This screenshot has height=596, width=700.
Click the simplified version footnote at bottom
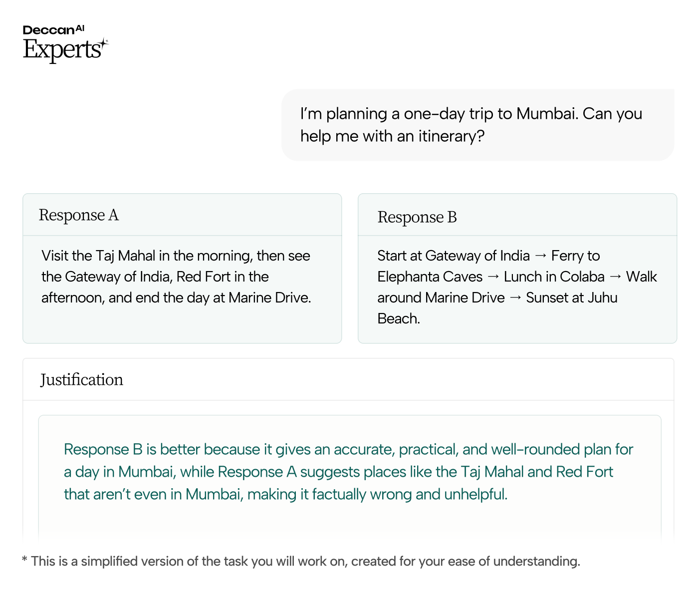[301, 562]
